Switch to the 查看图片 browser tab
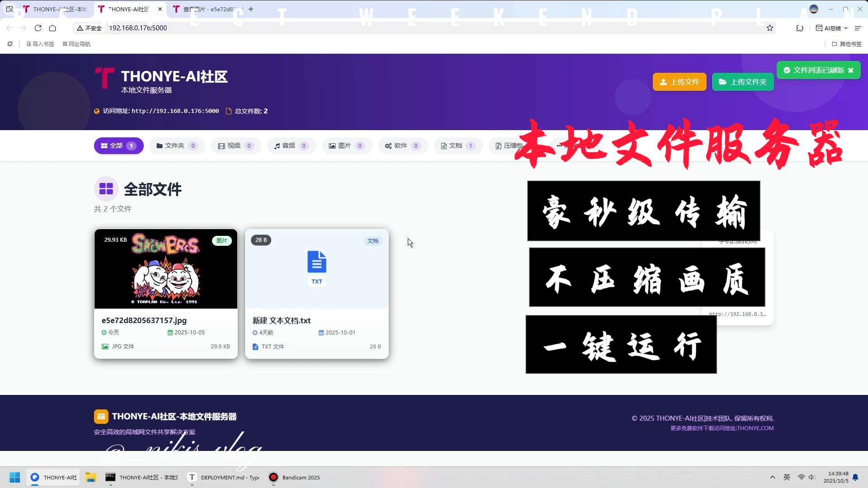The image size is (868, 488). pyautogui.click(x=206, y=9)
